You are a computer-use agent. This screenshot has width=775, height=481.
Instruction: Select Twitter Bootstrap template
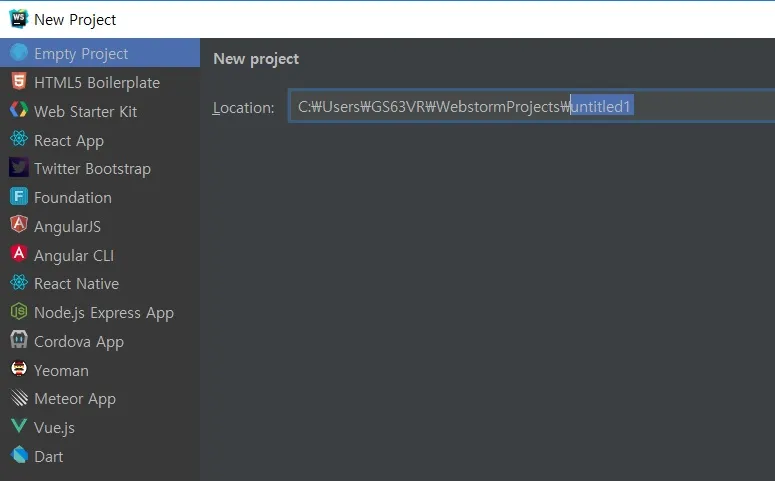(100, 169)
